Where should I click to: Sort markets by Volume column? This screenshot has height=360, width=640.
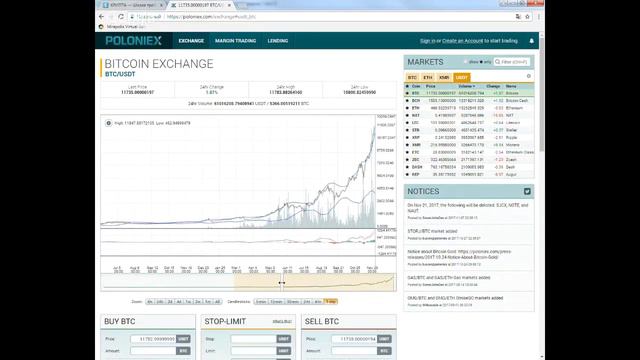(467, 86)
